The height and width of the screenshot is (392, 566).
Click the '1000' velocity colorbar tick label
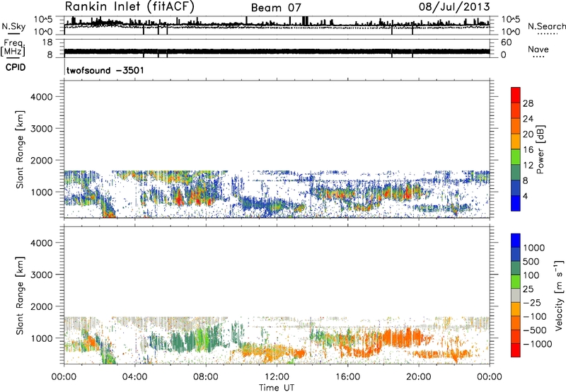tap(533, 248)
